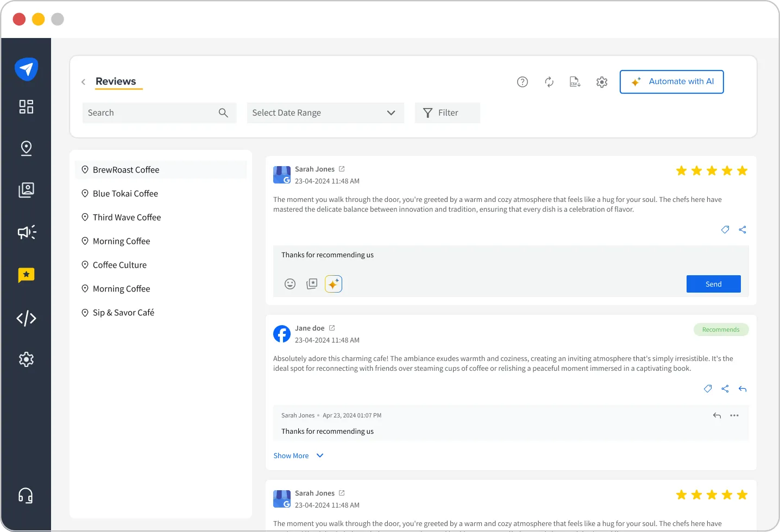
Task: Open the headset support icon
Action: pyautogui.click(x=26, y=495)
